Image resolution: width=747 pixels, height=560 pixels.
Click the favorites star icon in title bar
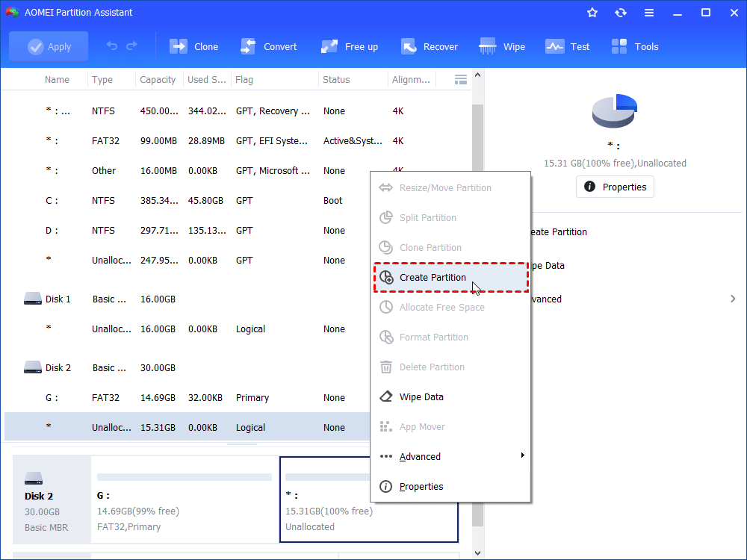592,13
